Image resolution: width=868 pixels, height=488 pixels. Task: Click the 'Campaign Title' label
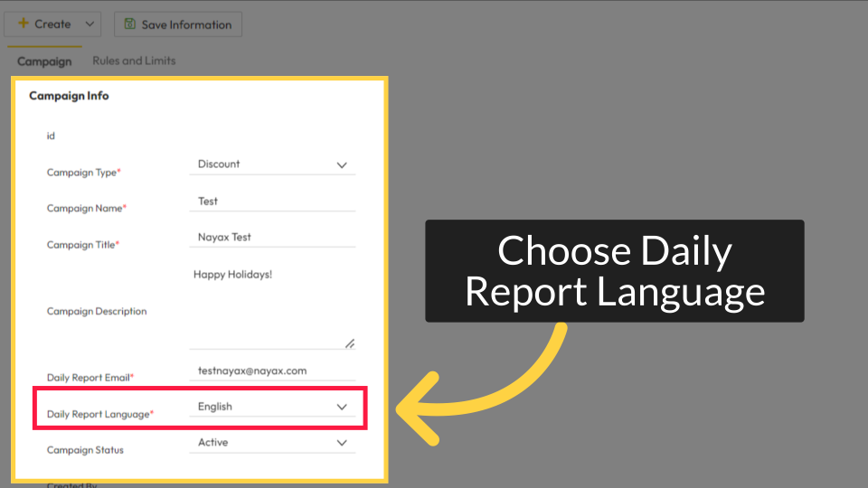[x=83, y=245]
